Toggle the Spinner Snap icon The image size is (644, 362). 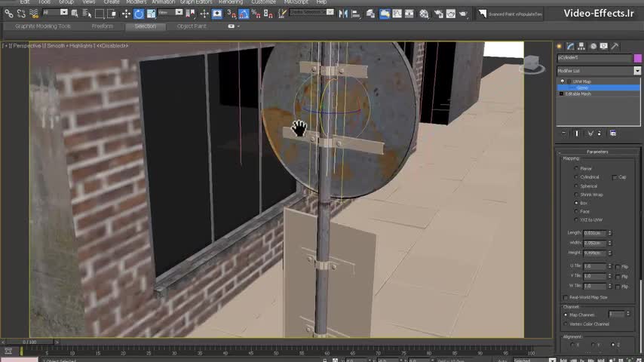point(268,14)
